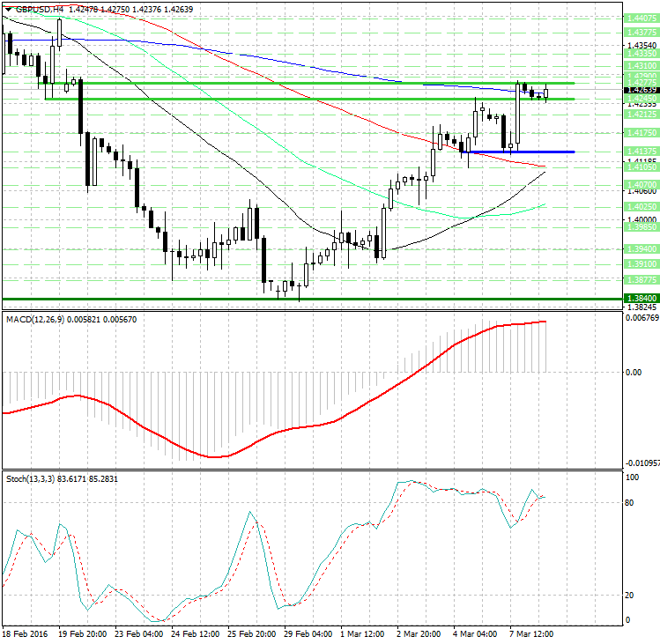
Task: Click the 1.40250 price level label
Action: tap(641, 207)
